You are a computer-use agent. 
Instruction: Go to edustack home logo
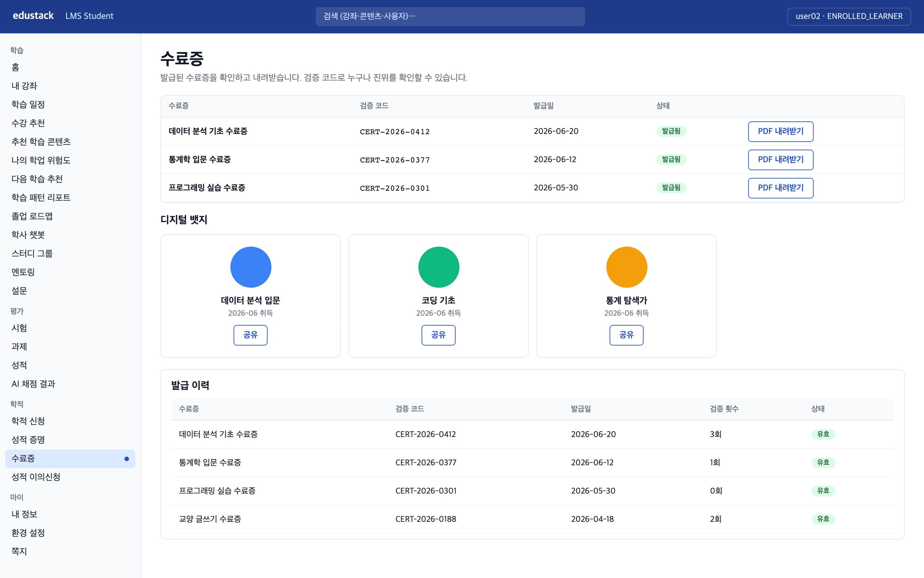click(x=33, y=16)
